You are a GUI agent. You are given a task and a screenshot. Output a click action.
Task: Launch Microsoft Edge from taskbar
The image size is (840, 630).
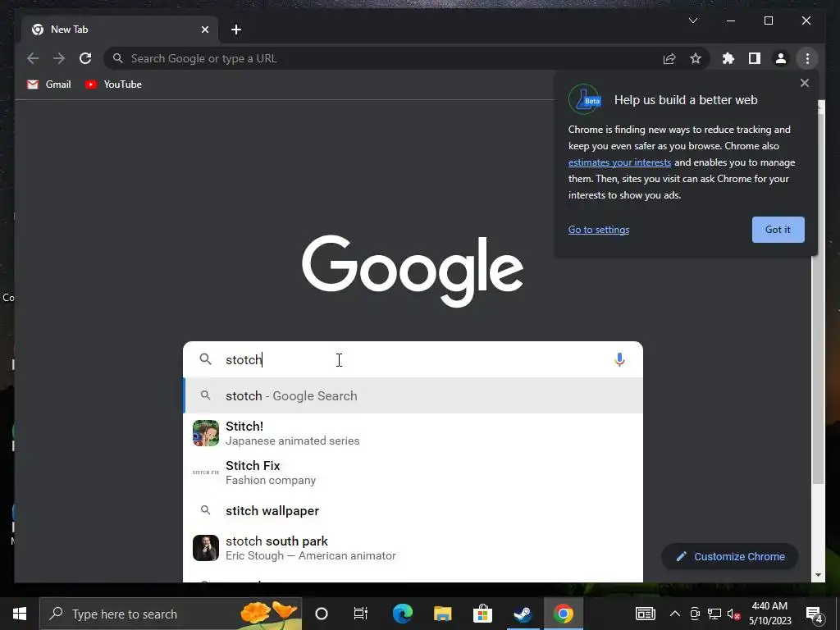(402, 614)
